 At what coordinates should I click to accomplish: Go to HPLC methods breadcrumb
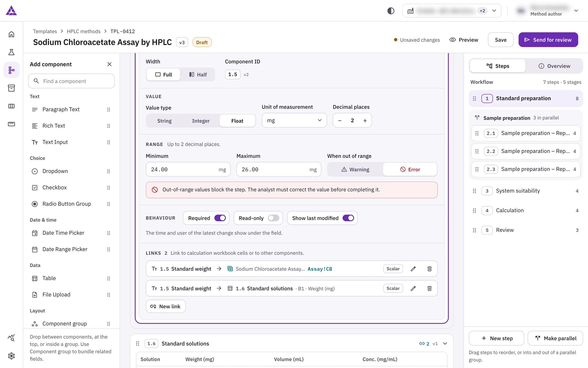coord(84,31)
